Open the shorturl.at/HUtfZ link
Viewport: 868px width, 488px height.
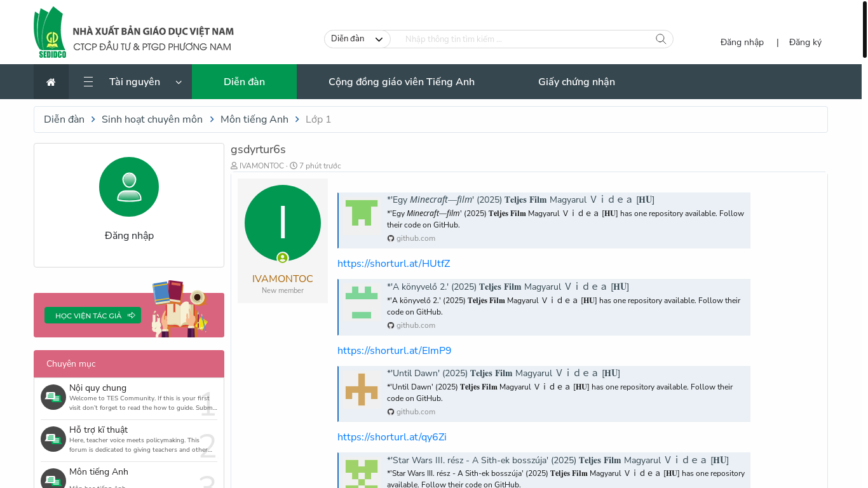[x=393, y=264]
